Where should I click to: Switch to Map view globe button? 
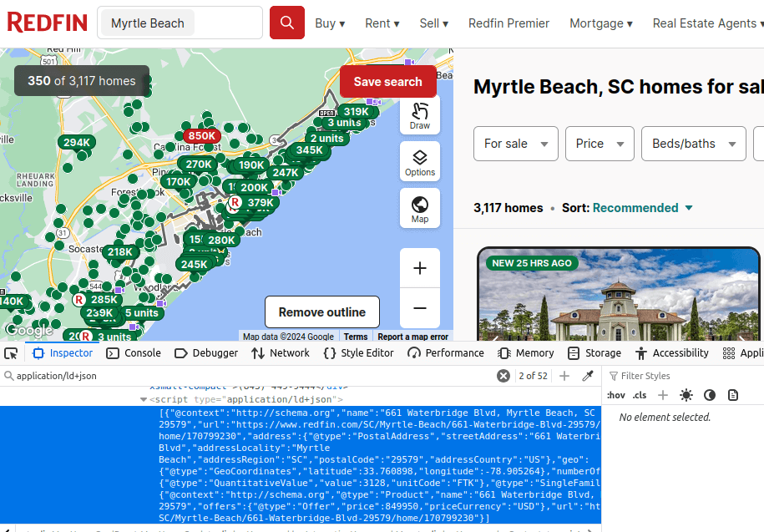419,209
